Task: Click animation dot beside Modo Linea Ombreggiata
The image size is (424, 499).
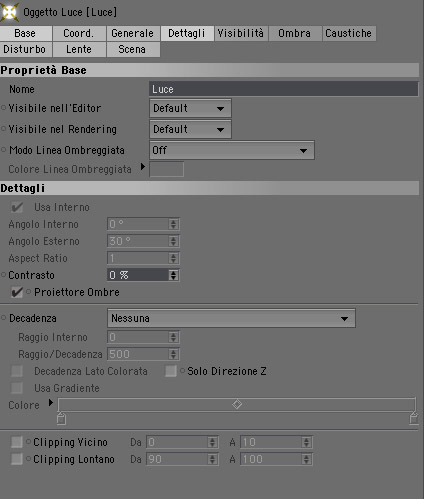Action: pyautogui.click(x=4, y=150)
